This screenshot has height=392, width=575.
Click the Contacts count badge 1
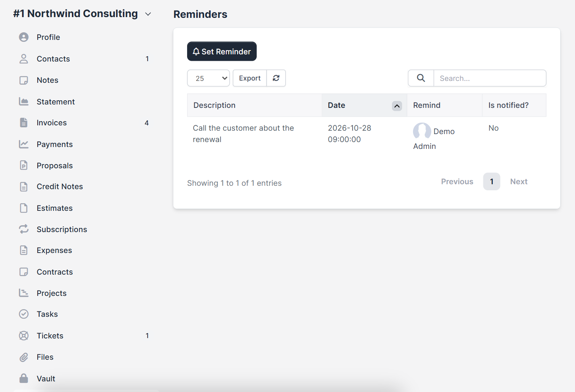147,59
